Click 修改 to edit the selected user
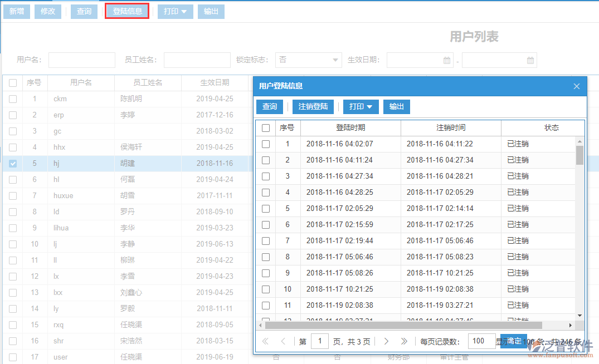The image size is (599, 364). coord(47,11)
